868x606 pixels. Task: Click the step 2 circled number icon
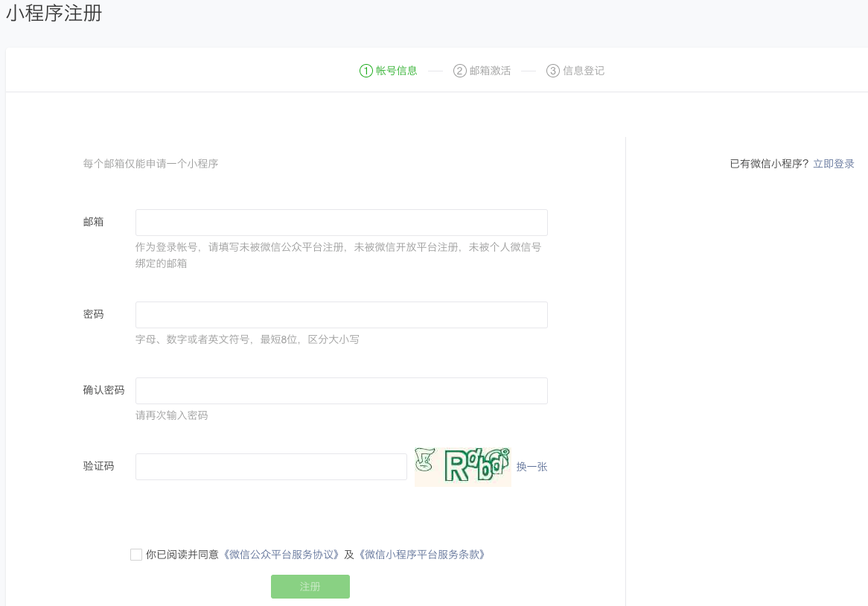coord(459,71)
